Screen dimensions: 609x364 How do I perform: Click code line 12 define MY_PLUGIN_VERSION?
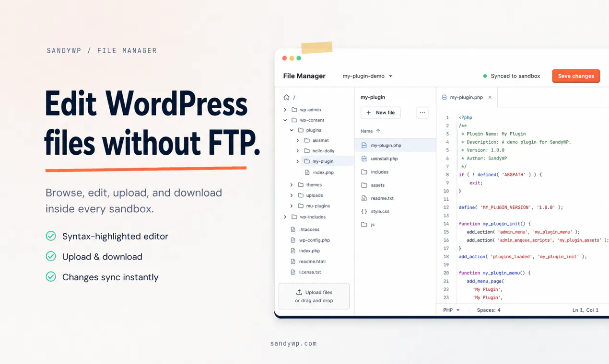(x=511, y=207)
